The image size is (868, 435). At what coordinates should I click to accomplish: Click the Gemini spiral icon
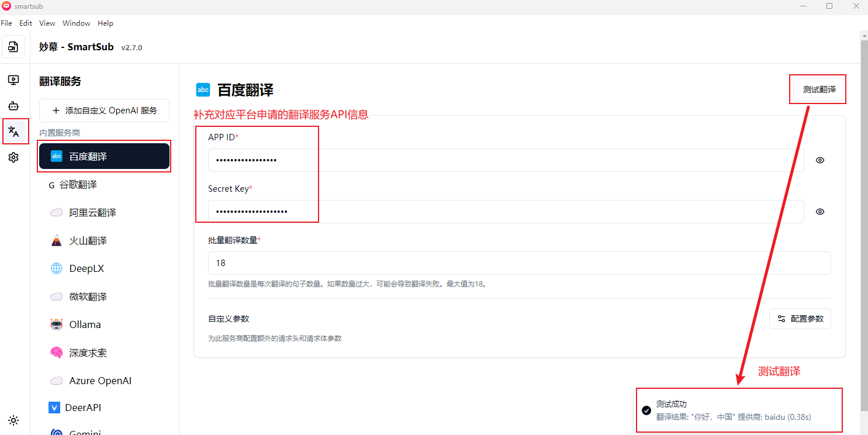[57, 433]
